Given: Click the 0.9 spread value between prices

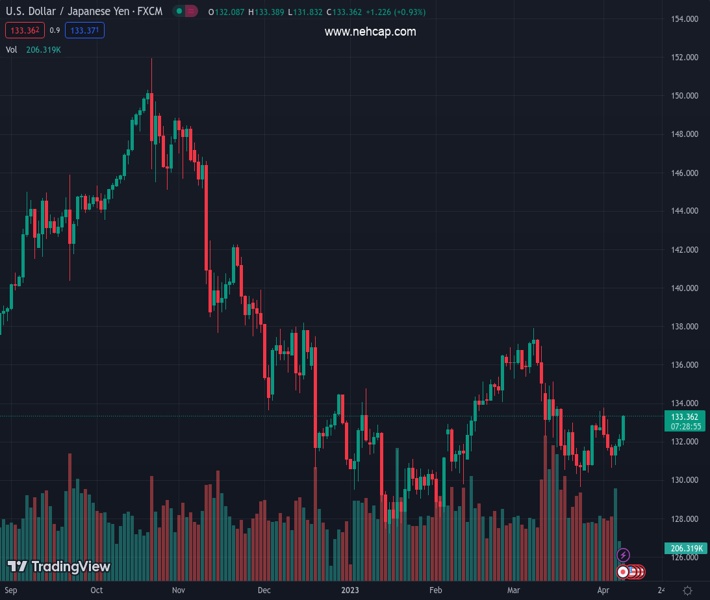Looking at the screenshot, I should tap(55, 30).
